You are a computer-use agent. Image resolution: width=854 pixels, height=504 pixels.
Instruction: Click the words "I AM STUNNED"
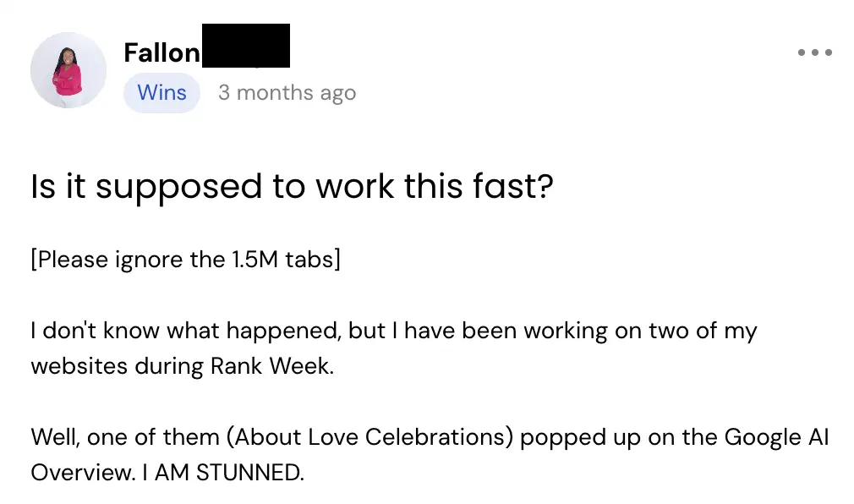(222, 473)
